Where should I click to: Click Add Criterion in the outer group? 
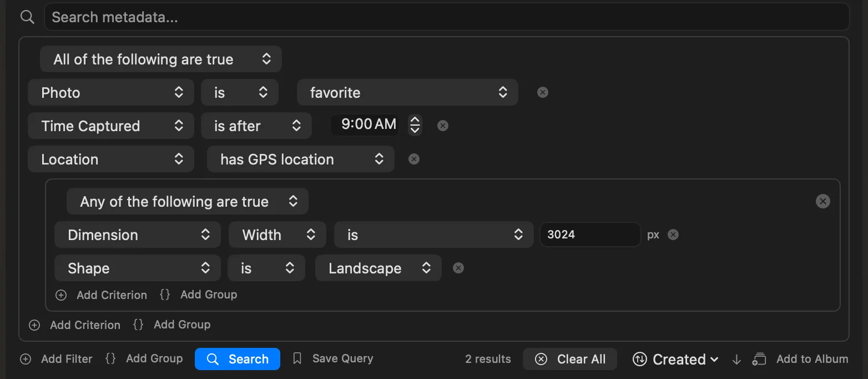click(x=75, y=325)
